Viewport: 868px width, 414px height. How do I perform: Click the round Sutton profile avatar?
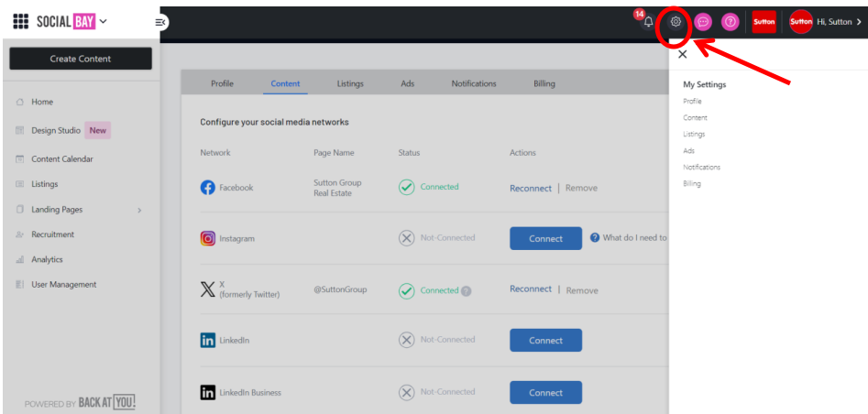coord(800,22)
